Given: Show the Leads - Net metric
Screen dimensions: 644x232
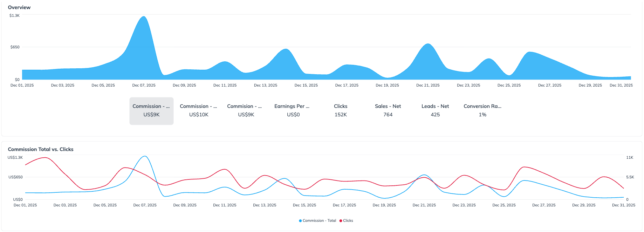Looking at the screenshot, I should (x=435, y=111).
